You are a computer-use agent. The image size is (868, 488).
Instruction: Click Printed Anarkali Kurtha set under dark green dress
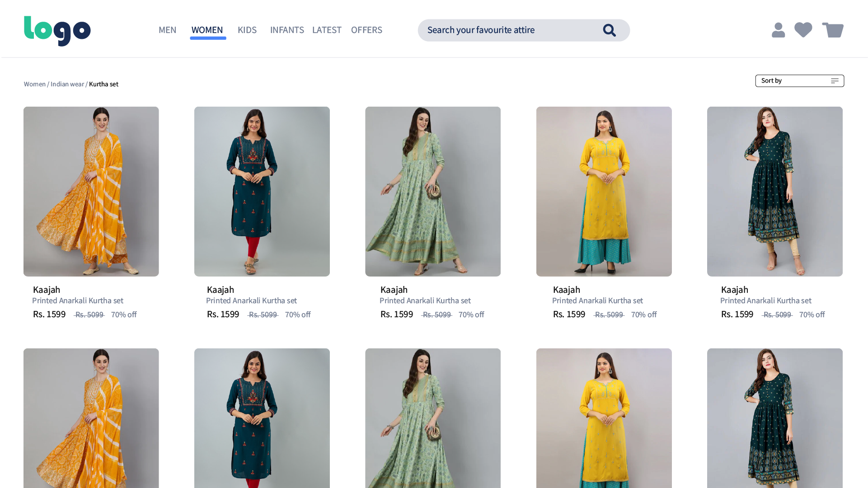pyautogui.click(x=766, y=300)
